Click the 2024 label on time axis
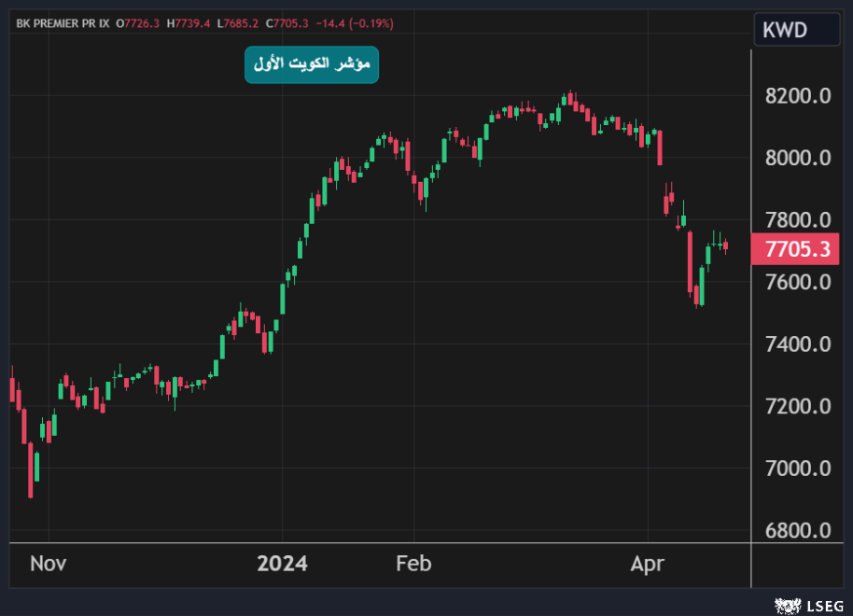The image size is (853, 616). click(282, 564)
